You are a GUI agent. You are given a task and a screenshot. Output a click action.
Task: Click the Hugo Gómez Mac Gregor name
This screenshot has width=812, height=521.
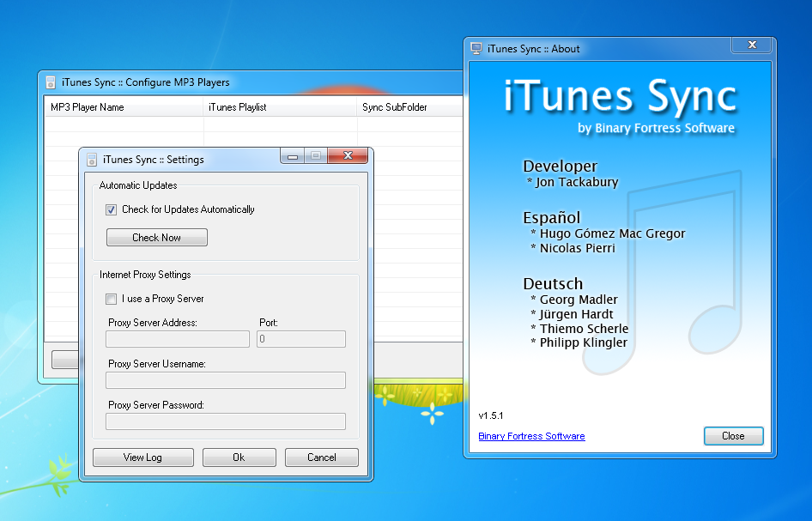pyautogui.click(x=612, y=233)
